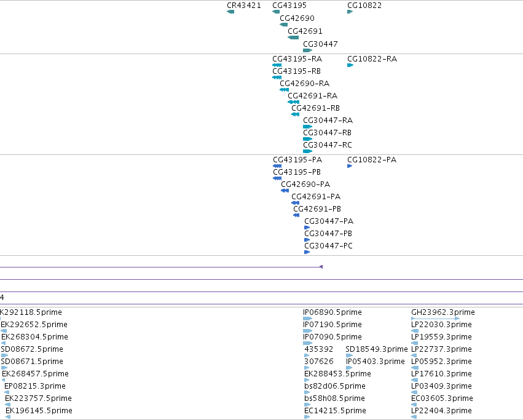This screenshot has width=523, height=420.
Task: Select the EK288453.5prime EST label
Action: click(x=337, y=374)
